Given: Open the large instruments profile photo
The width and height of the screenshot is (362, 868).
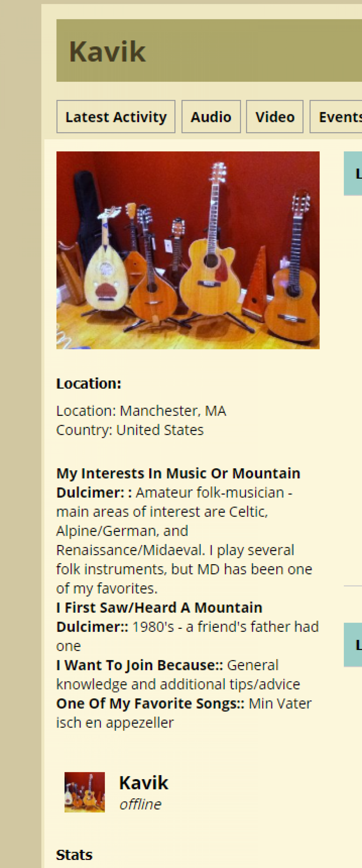Looking at the screenshot, I should [188, 250].
